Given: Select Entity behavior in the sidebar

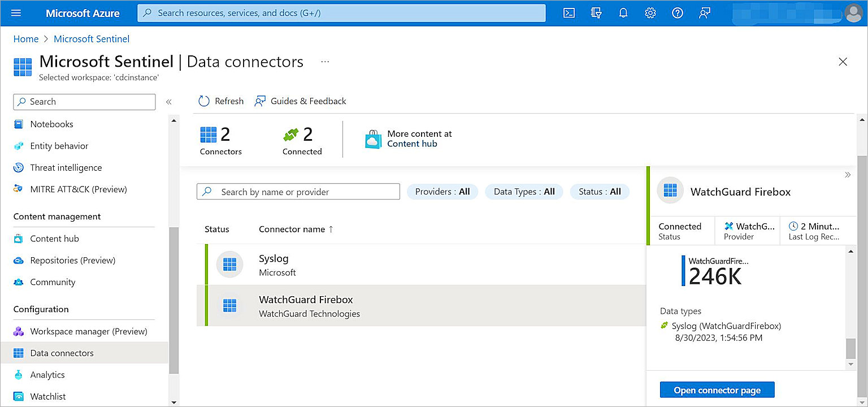Looking at the screenshot, I should [x=59, y=146].
